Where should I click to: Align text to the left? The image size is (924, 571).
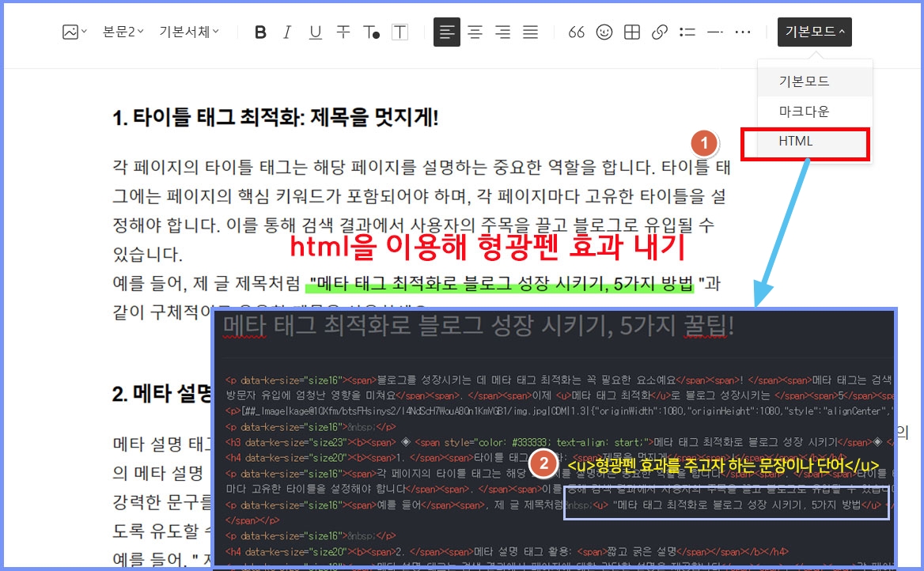447,32
